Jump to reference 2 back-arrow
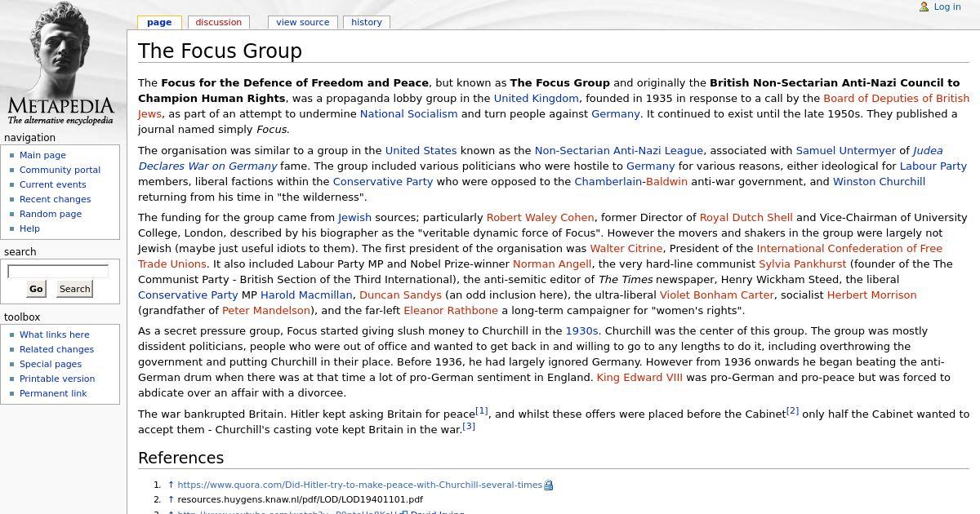 pyautogui.click(x=171, y=499)
